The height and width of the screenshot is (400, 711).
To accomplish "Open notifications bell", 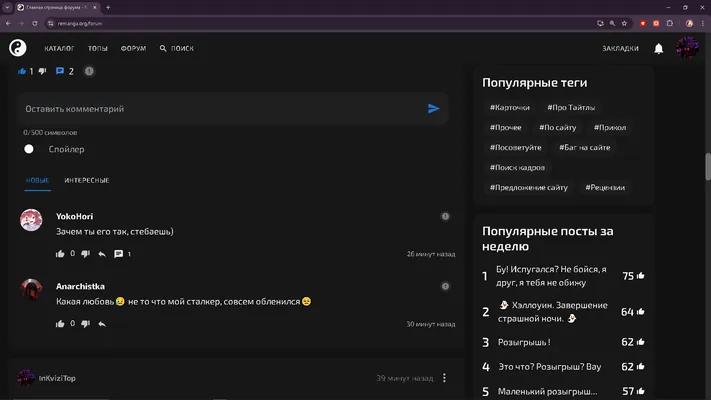I will [658, 48].
